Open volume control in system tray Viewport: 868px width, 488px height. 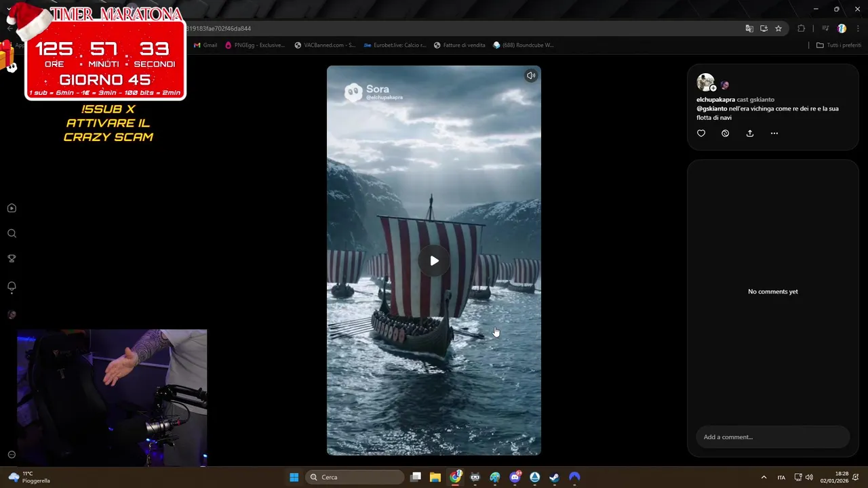tap(809, 477)
